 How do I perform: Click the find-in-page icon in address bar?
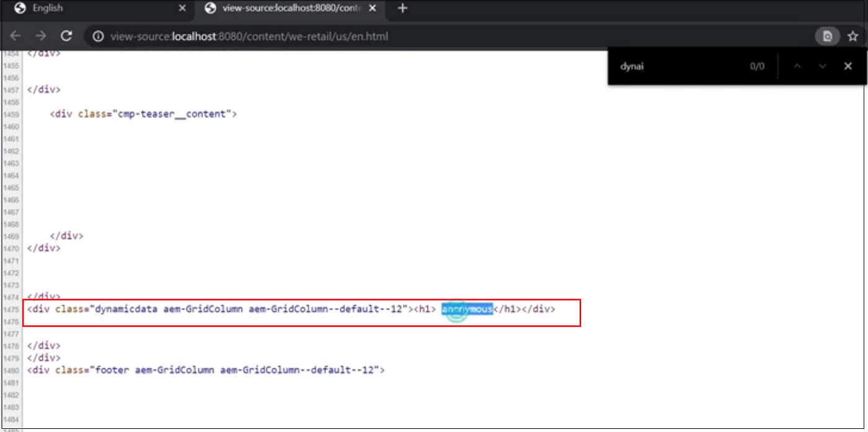(x=827, y=36)
